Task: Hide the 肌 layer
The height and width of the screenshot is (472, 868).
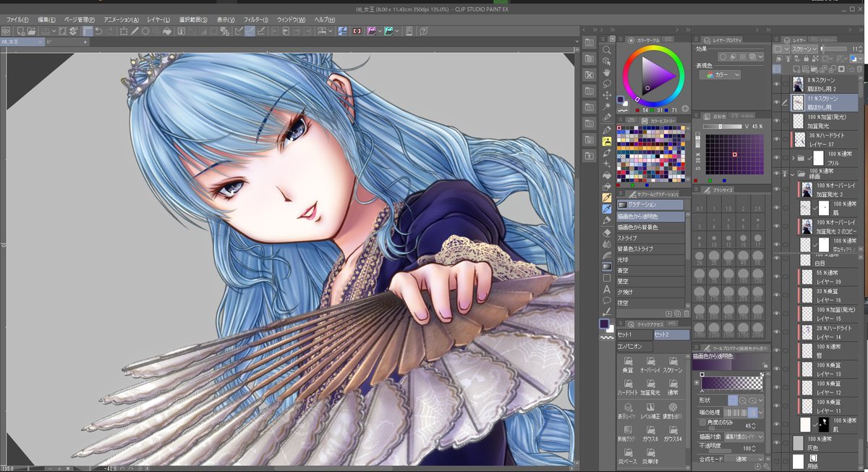Action: 778,424
